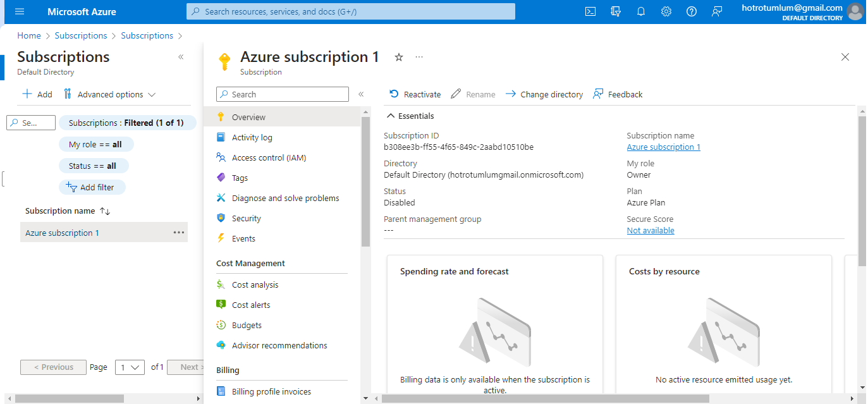Open the Help question mark icon

coord(692,11)
